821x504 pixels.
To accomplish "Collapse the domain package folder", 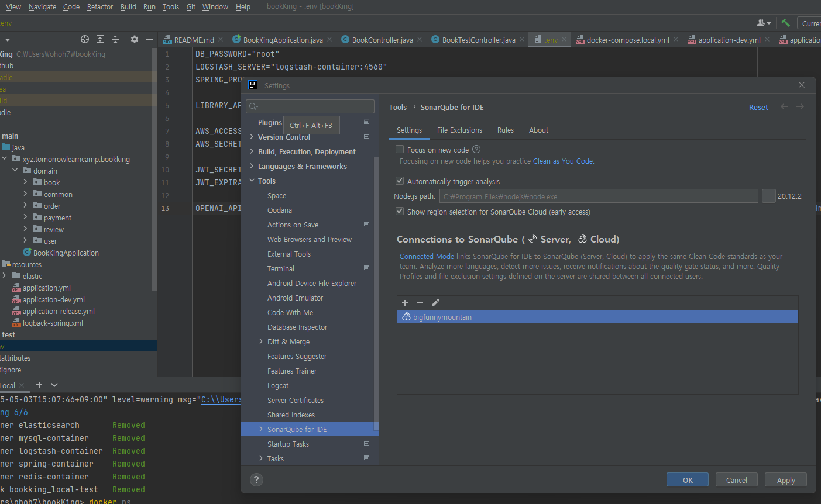I will point(15,171).
